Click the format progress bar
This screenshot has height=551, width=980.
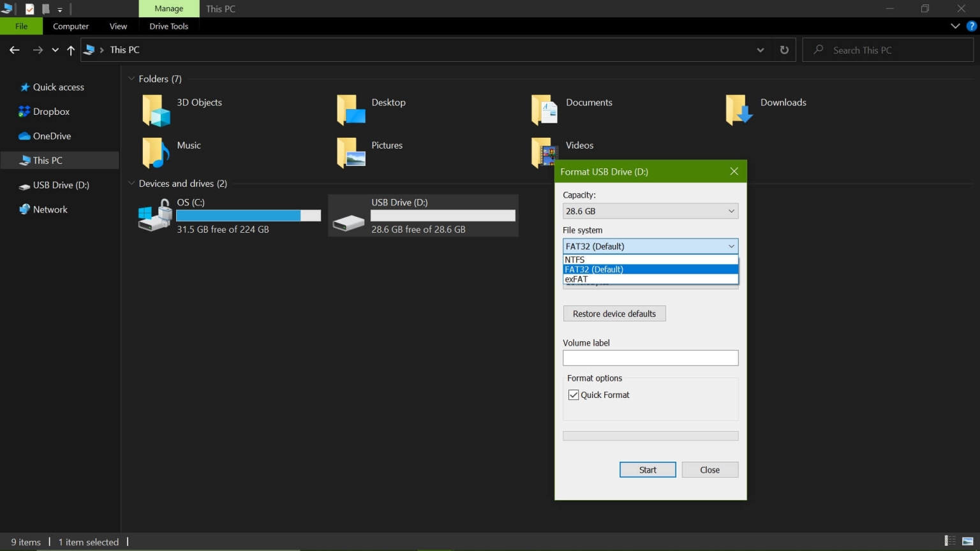click(x=650, y=436)
